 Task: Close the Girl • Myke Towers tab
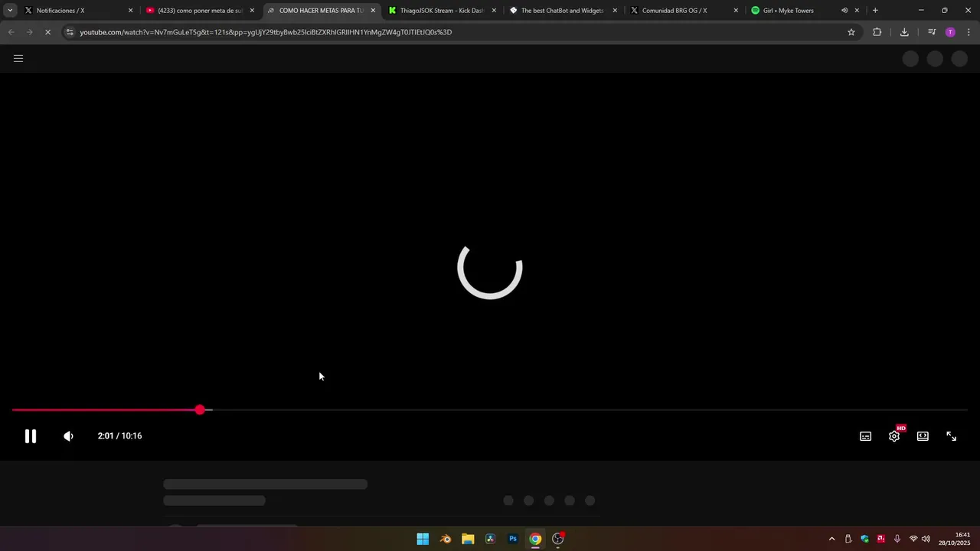(857, 11)
